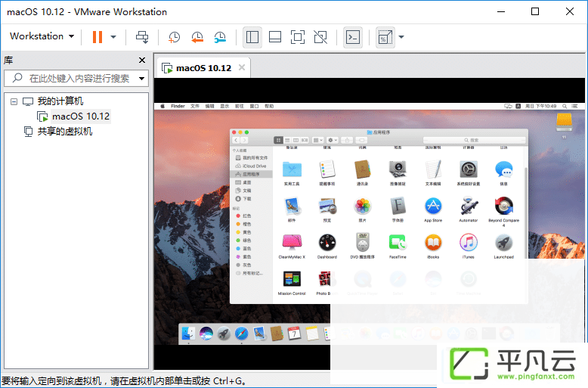Switch Finder to icon view

click(278, 140)
